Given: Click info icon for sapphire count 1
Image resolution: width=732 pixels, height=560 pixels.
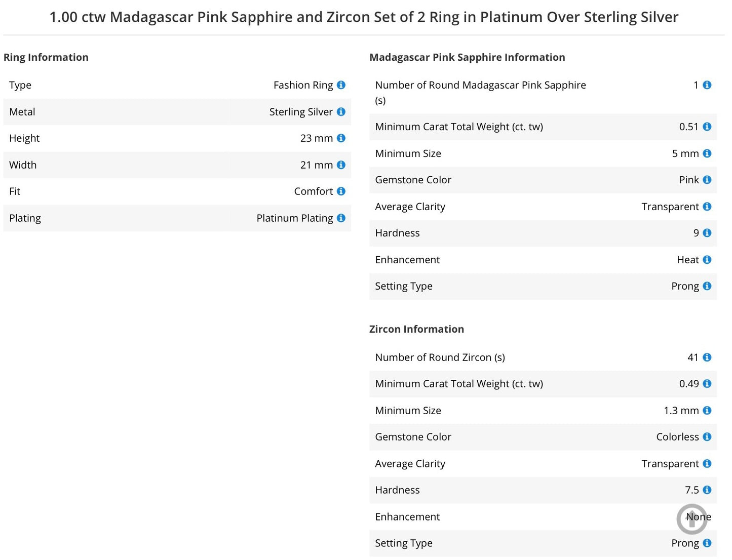Looking at the screenshot, I should tap(707, 85).
